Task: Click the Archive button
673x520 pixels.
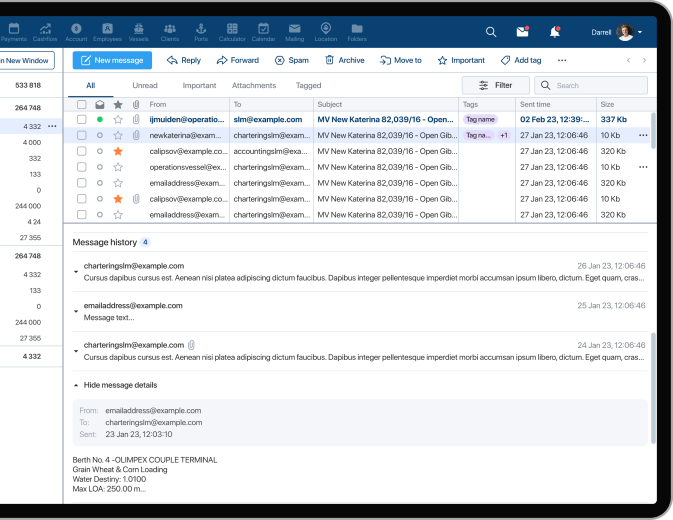Action: point(345,60)
